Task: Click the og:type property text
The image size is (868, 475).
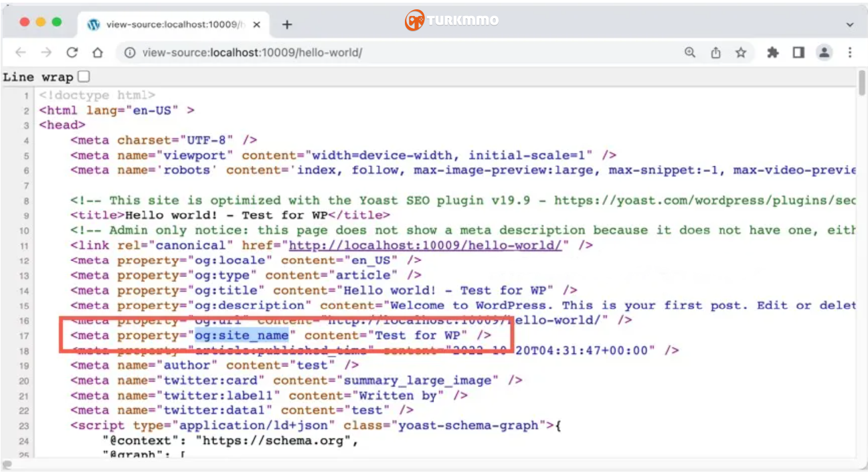Action: pyautogui.click(x=222, y=275)
